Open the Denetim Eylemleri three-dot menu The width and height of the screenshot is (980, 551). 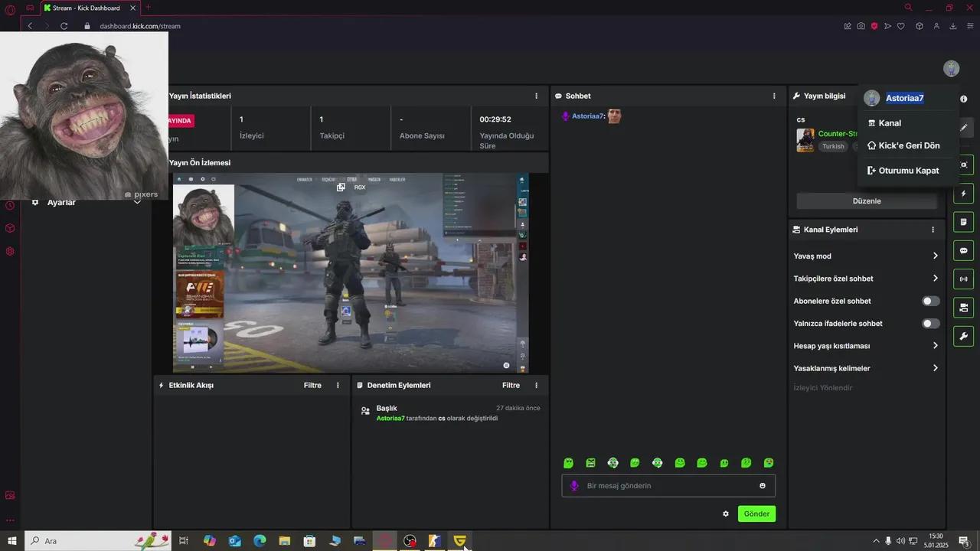tap(536, 386)
